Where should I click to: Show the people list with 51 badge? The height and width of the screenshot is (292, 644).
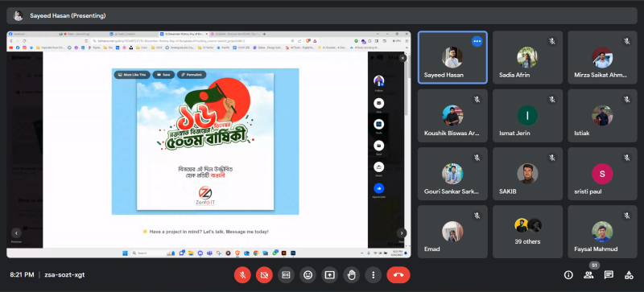click(x=588, y=275)
